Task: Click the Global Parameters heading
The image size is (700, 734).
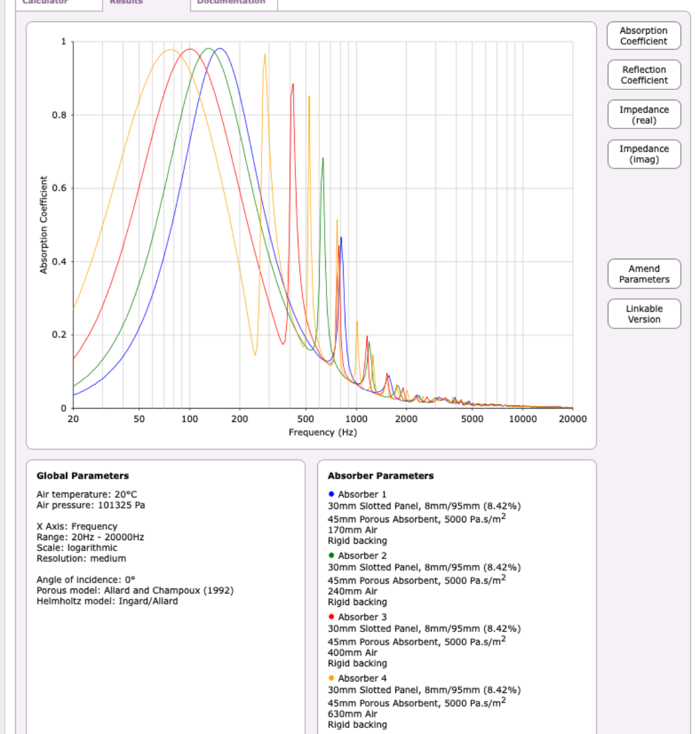Action: [x=83, y=476]
